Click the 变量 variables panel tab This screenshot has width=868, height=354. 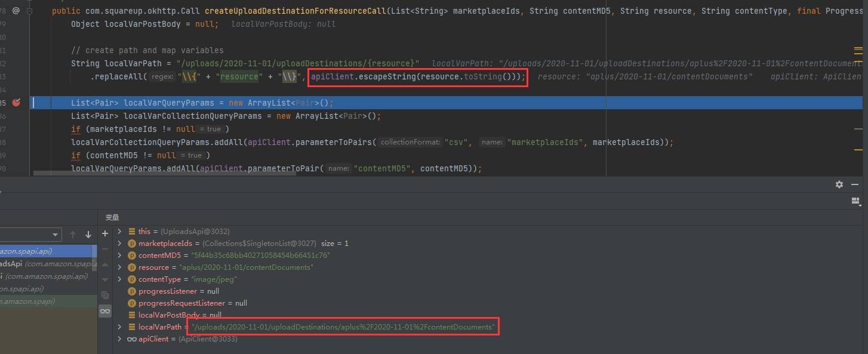[112, 217]
